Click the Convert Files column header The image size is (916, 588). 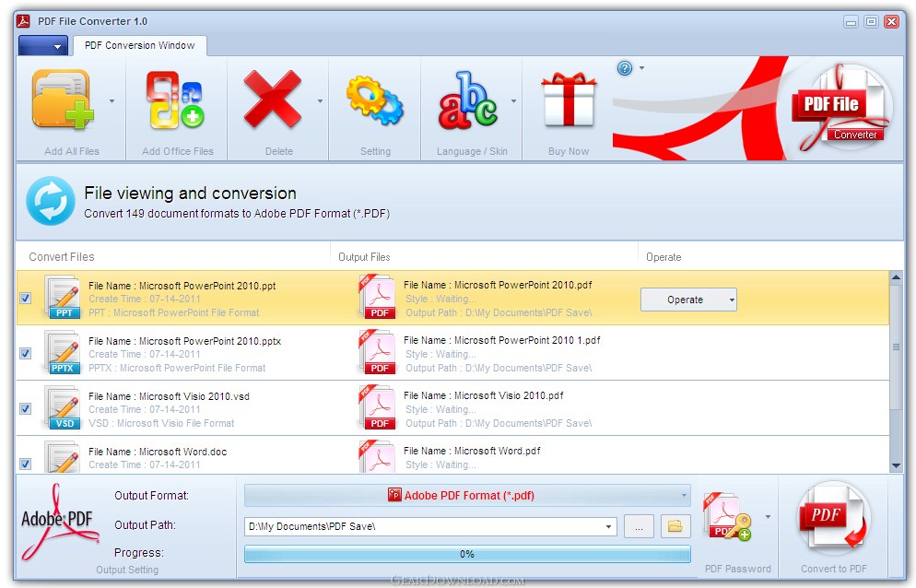62,256
